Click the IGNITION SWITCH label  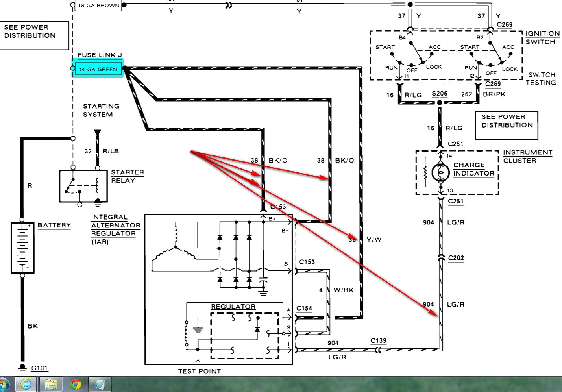542,38
